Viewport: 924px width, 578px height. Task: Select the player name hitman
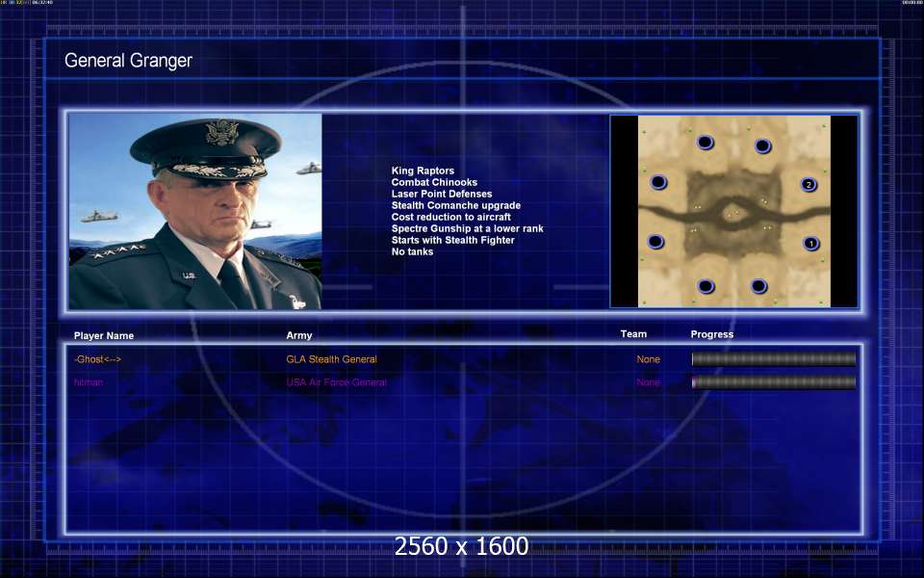tap(89, 382)
